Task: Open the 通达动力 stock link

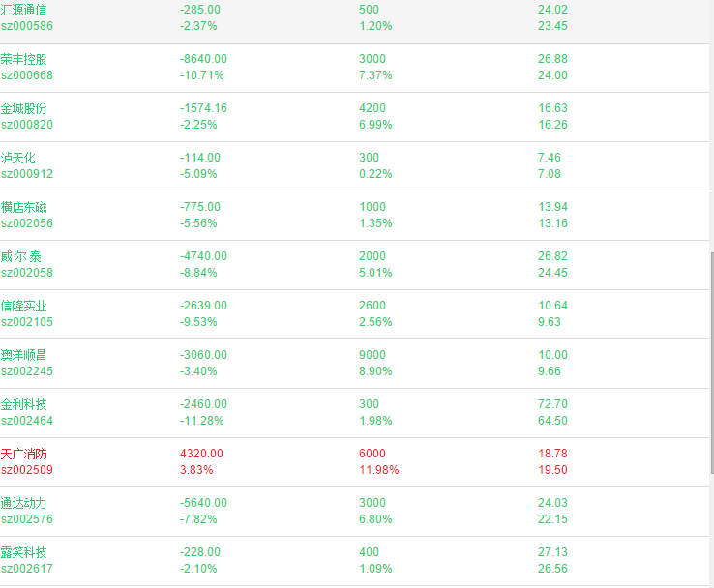Action: [23, 503]
